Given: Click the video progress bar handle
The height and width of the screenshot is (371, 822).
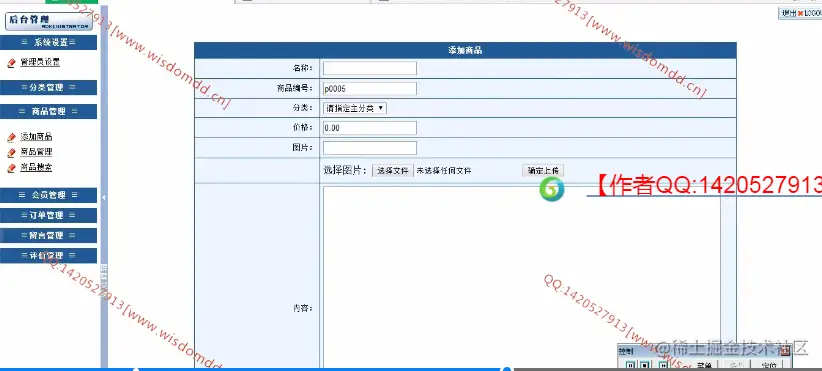Looking at the screenshot, I should pos(507,369).
